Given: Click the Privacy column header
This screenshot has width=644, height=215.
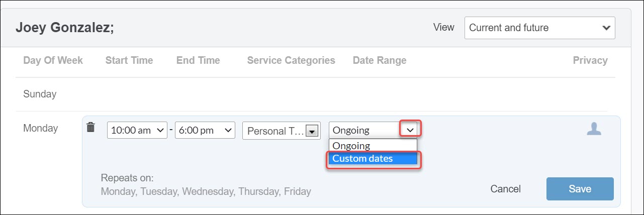Looking at the screenshot, I should pyautogui.click(x=590, y=60).
